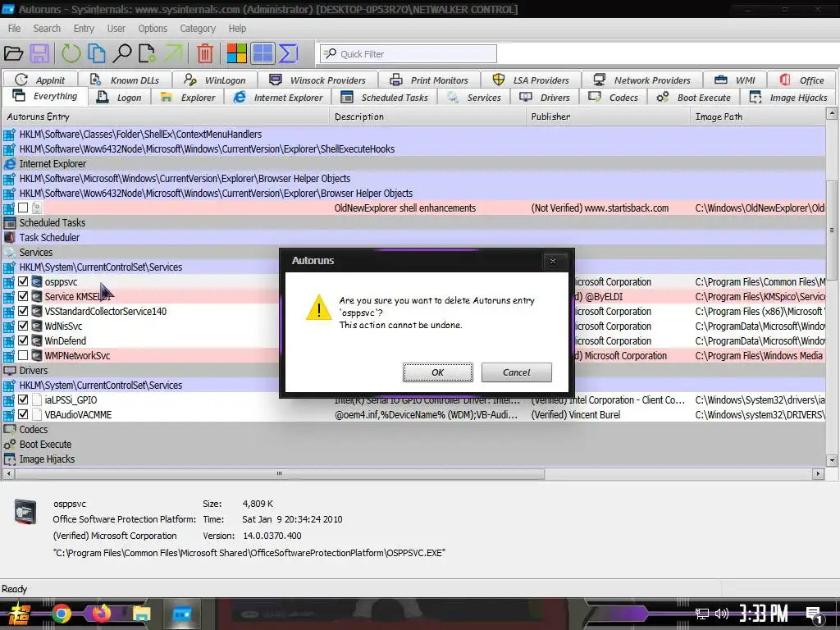This screenshot has width=840, height=630.
Task: Uncheck the VSStandardCollectorService140 checkbox
Action: point(23,311)
